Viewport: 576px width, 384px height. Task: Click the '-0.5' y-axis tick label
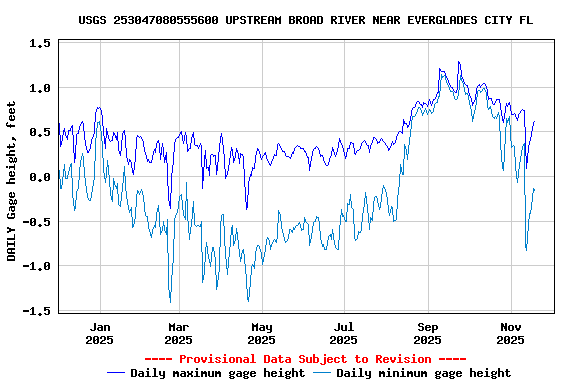coord(36,222)
